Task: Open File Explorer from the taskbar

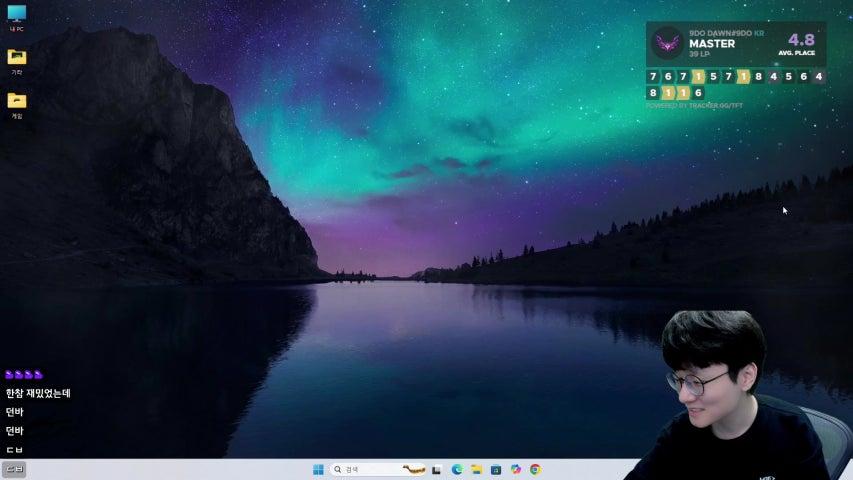Action: coord(477,469)
